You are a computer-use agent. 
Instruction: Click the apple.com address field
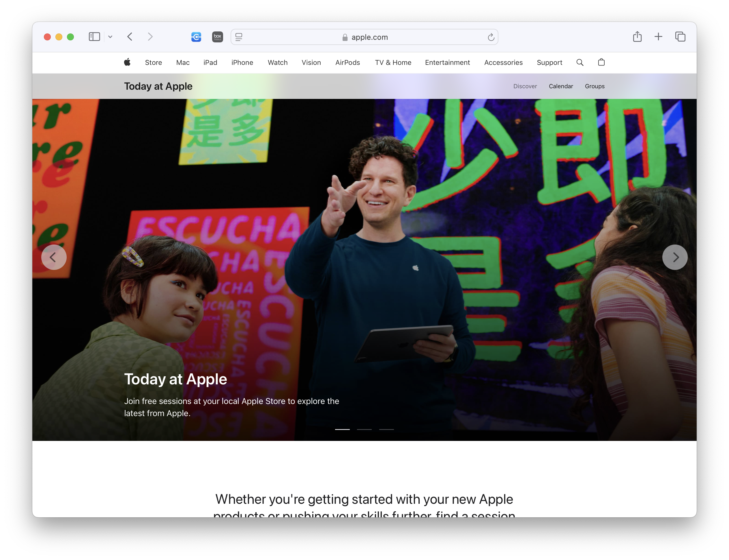364,37
